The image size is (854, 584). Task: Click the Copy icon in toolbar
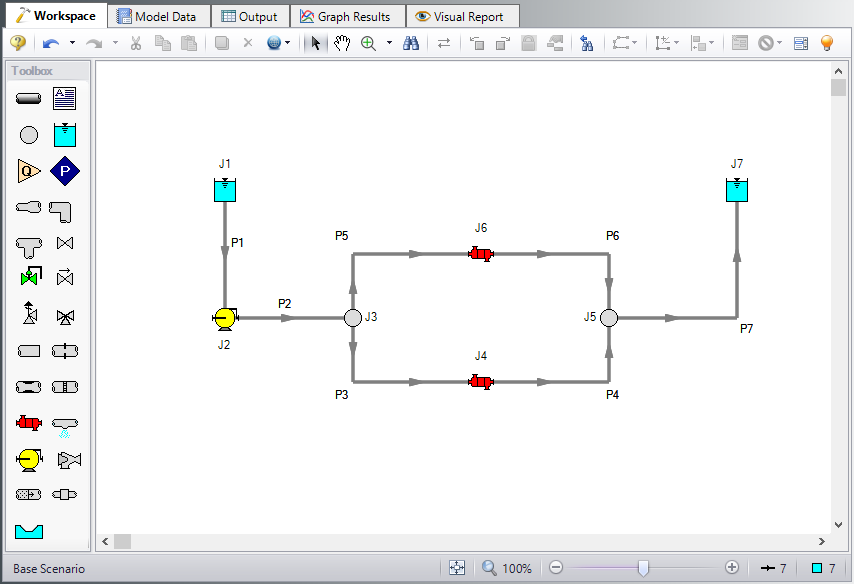[163, 43]
